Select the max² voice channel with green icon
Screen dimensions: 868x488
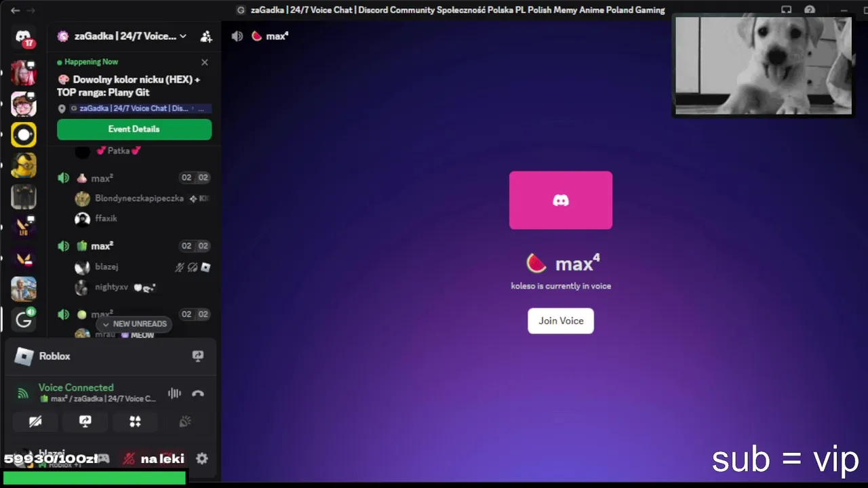(134, 246)
